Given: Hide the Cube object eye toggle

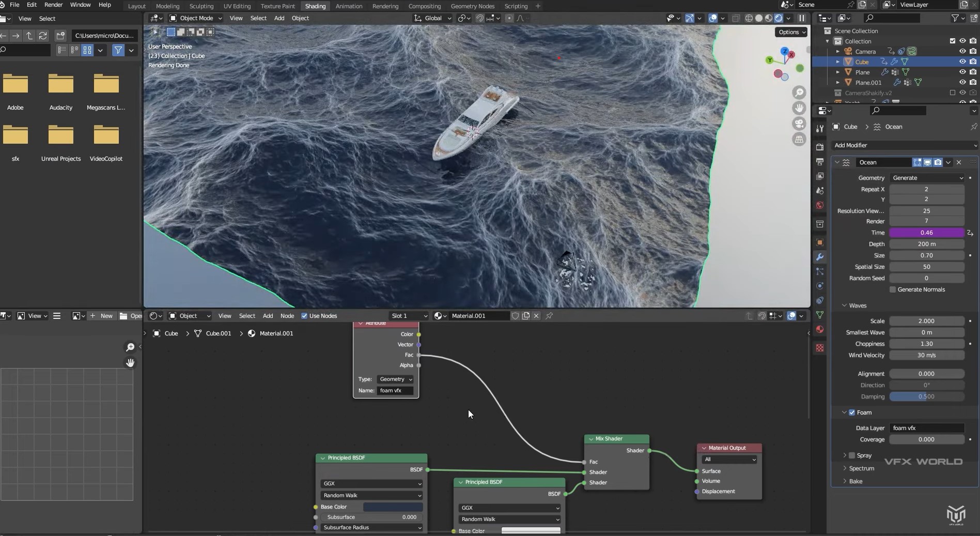Looking at the screenshot, I should 962,62.
